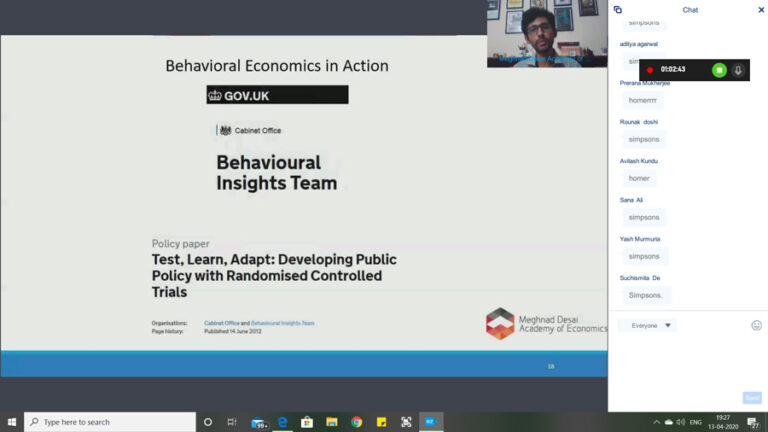Launch Microsoft Edge from the taskbar
Viewport: 768px width, 432px height.
tap(283, 422)
